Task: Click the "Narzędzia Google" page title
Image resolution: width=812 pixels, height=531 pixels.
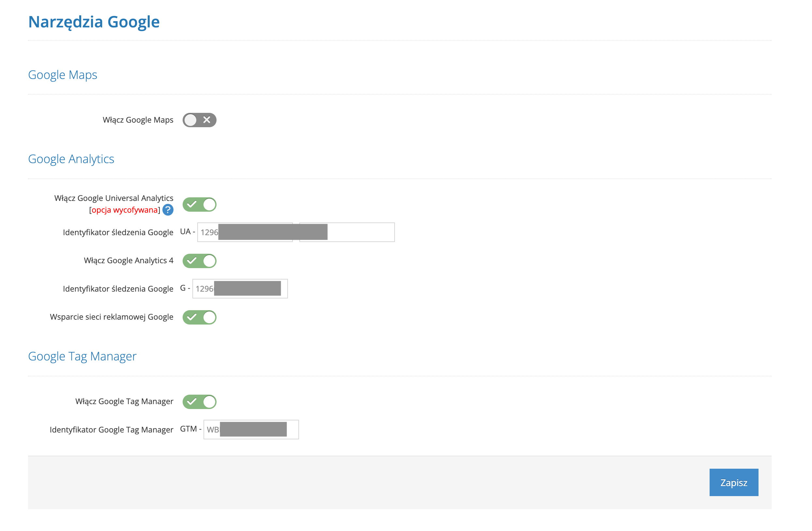Action: pyautogui.click(x=94, y=22)
